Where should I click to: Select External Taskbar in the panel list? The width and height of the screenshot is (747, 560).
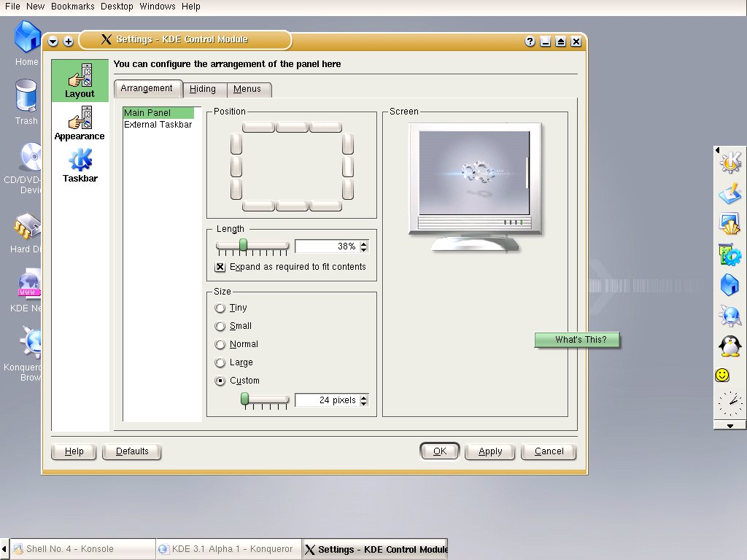[158, 125]
